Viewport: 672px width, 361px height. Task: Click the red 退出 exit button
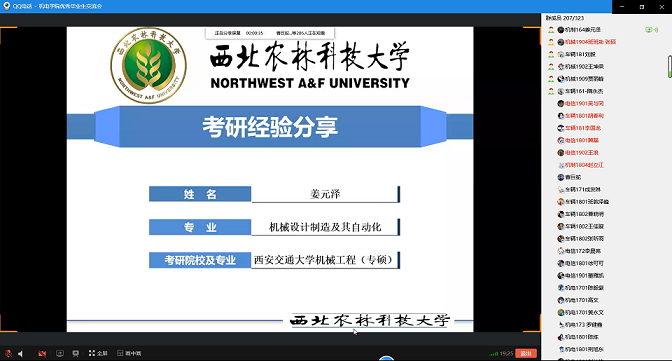[x=526, y=353]
